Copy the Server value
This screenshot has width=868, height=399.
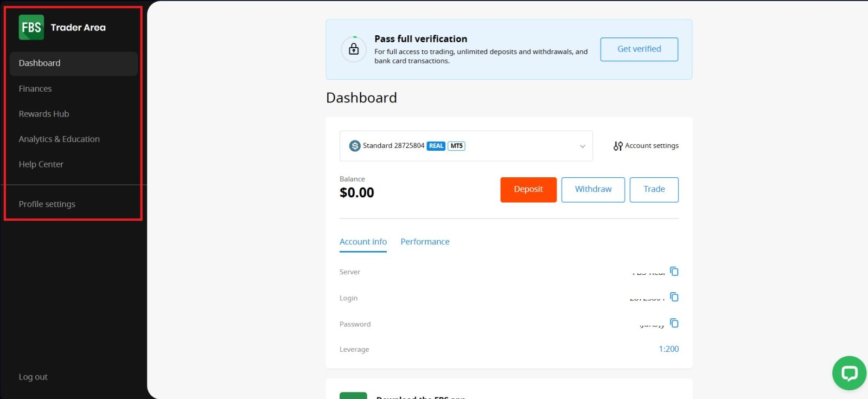click(x=674, y=271)
